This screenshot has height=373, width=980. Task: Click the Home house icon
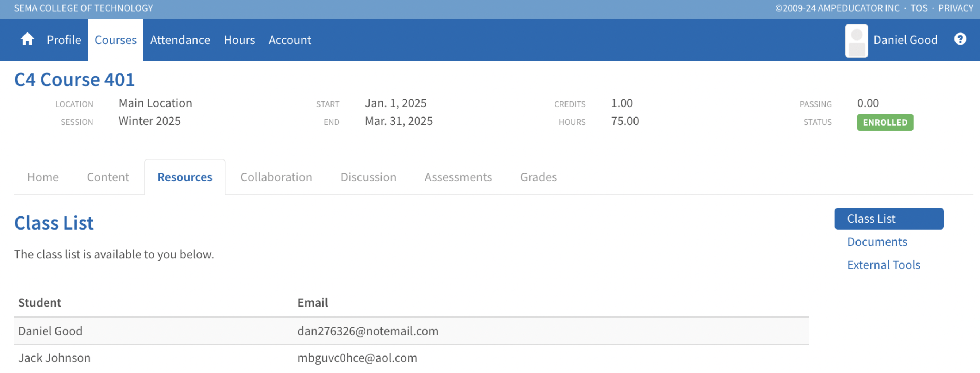click(27, 39)
